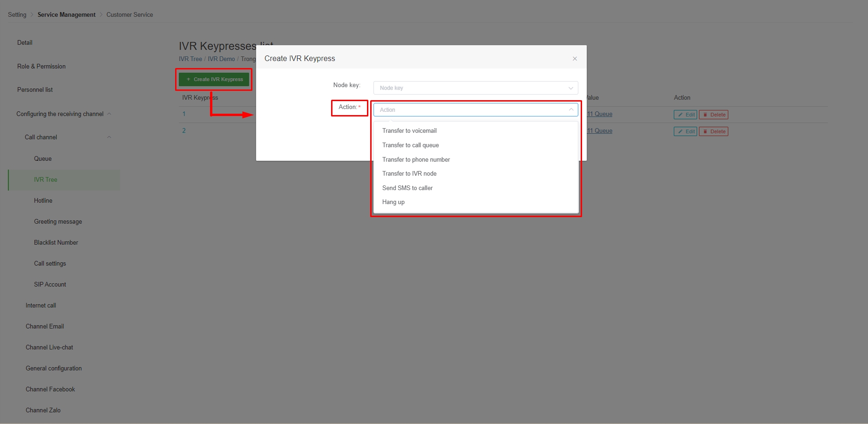
Task: Open the first row Queue link
Action: point(600,114)
